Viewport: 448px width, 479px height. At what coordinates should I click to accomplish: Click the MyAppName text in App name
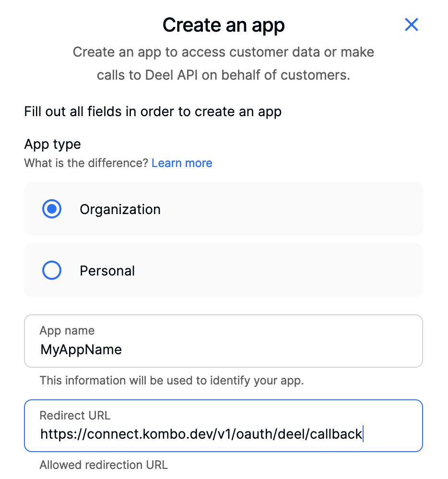81,349
